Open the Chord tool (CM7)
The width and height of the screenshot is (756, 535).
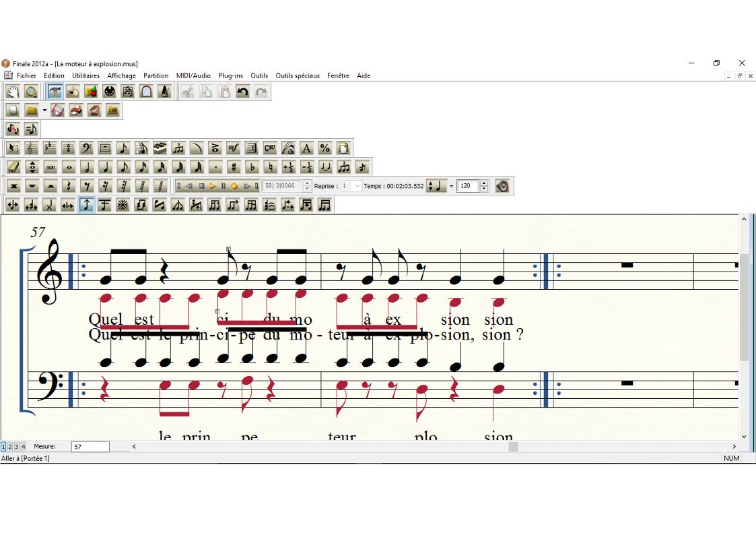pyautogui.click(x=270, y=148)
